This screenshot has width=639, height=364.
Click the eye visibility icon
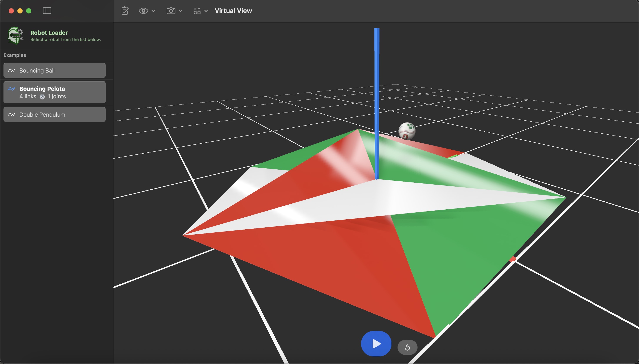(143, 11)
